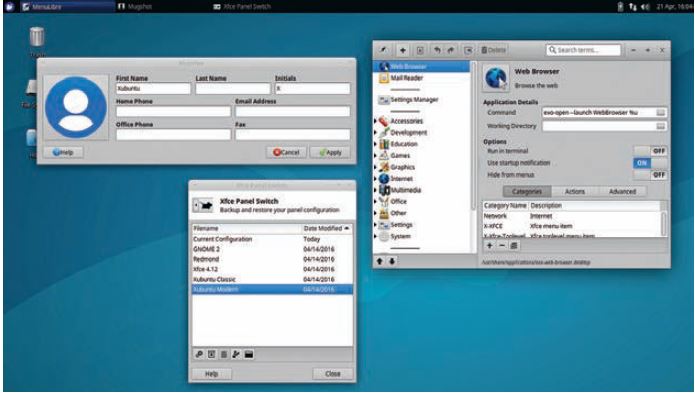Image resolution: width=695 pixels, height=393 pixels.
Task: Focus the First Name field
Action: click(153, 89)
